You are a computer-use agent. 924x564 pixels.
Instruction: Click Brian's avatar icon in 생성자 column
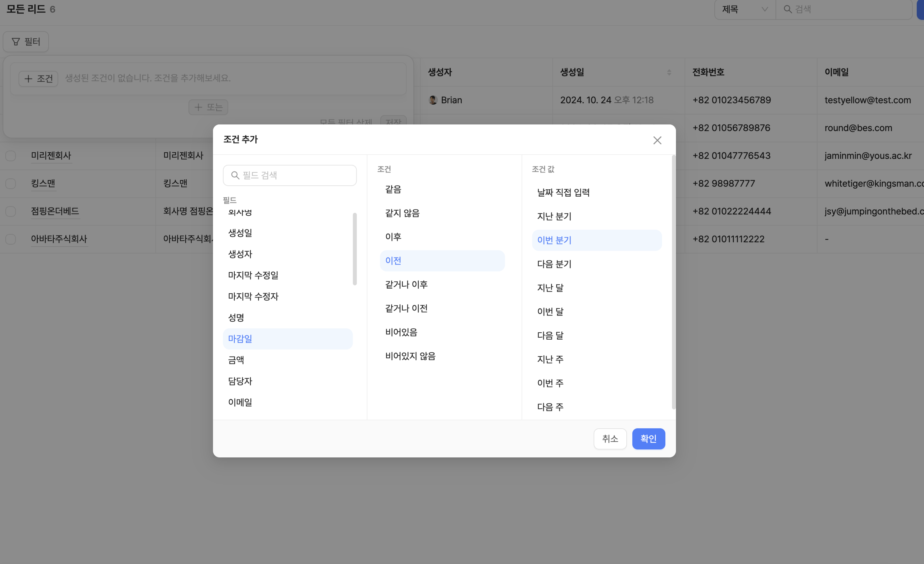pyautogui.click(x=433, y=100)
